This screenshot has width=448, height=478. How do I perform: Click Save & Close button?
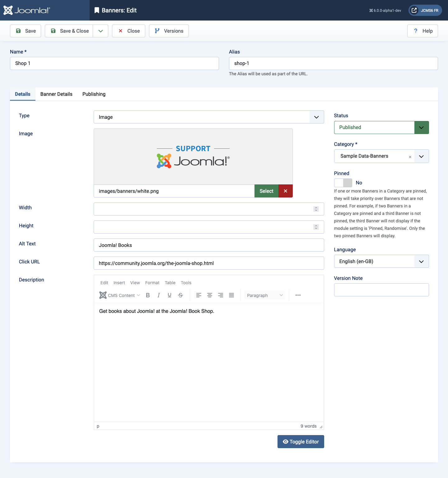point(69,31)
